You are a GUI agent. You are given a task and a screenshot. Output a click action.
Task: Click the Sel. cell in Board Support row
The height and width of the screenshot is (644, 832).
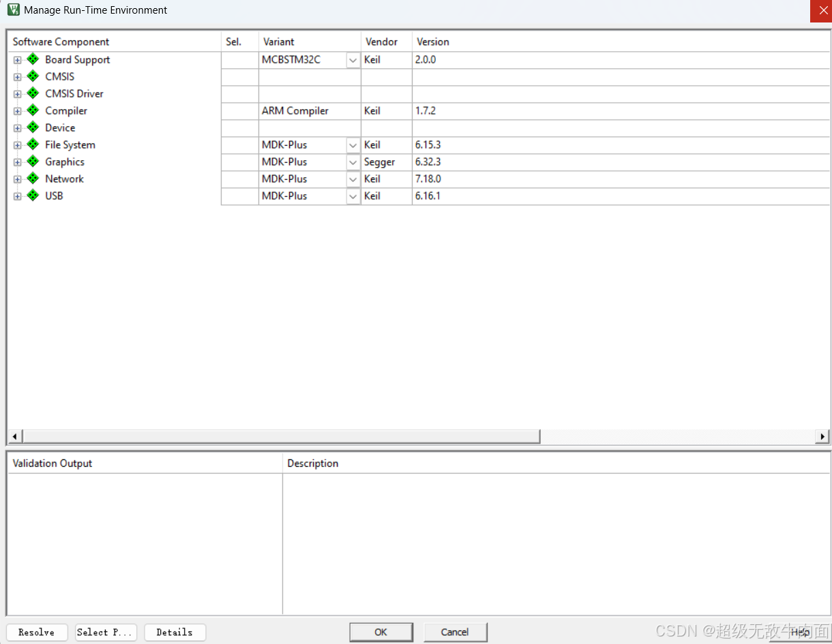coord(240,60)
